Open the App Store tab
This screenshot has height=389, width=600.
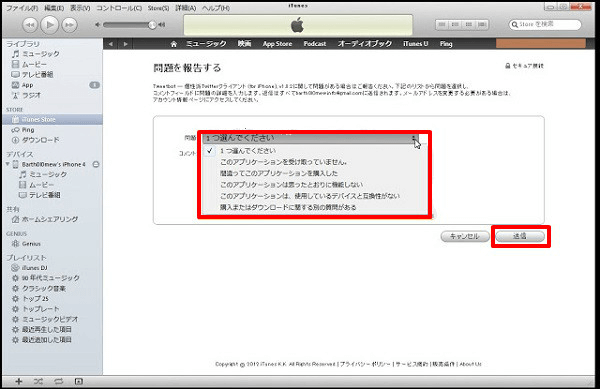click(277, 44)
